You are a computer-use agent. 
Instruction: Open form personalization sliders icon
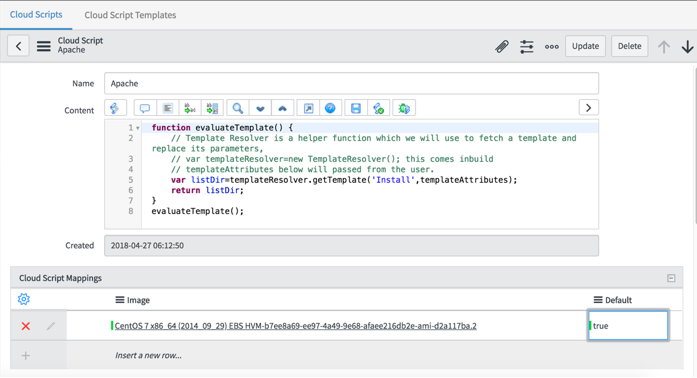tap(527, 46)
